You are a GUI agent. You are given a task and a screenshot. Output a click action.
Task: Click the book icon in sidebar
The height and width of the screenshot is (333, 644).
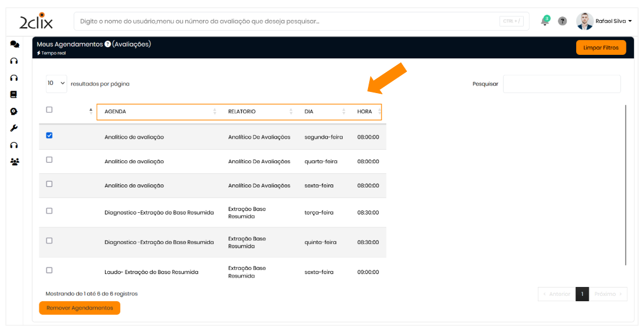(14, 94)
